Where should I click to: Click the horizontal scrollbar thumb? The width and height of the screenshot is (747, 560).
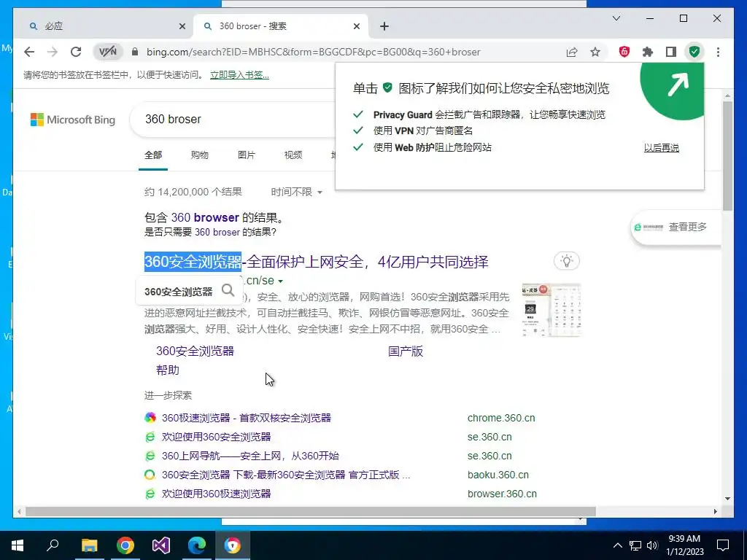click(311, 511)
